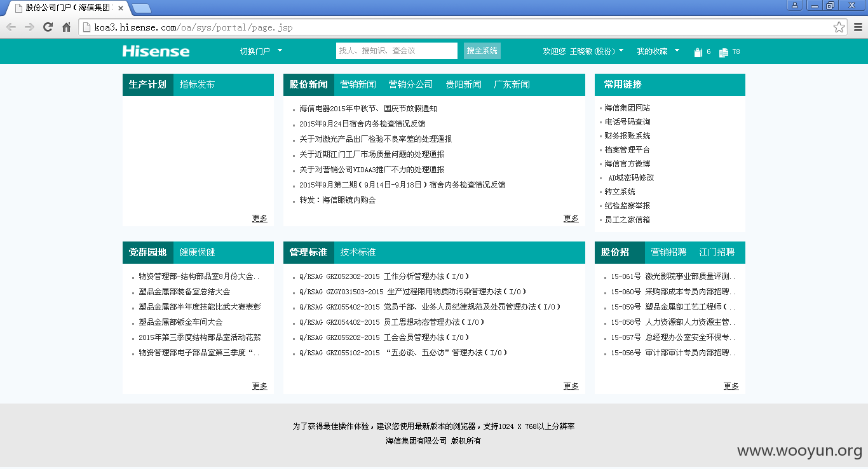
Task: Open standard GRZ052302-2015 工作分析管理办法
Action: (x=384, y=276)
